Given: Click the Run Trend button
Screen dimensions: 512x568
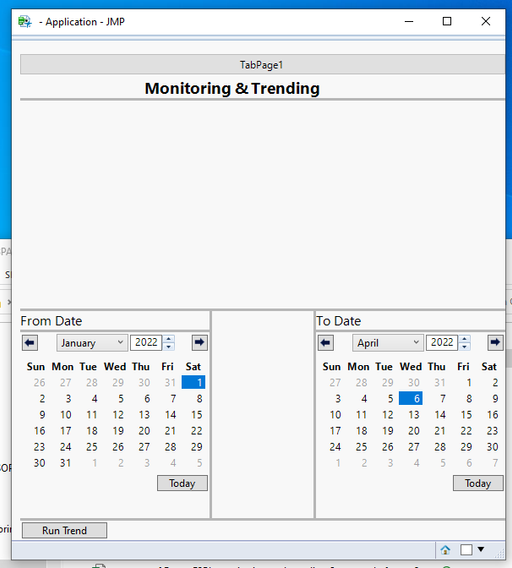Looking at the screenshot, I should pos(64,530).
